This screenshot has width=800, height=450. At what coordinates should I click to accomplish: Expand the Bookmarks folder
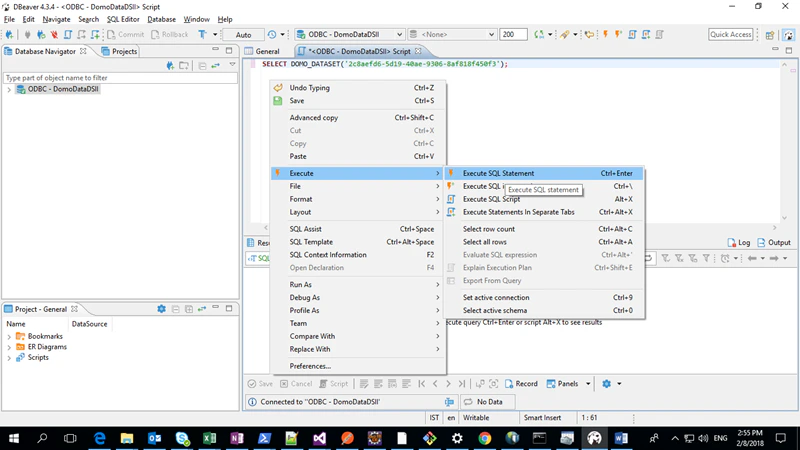(x=9, y=337)
